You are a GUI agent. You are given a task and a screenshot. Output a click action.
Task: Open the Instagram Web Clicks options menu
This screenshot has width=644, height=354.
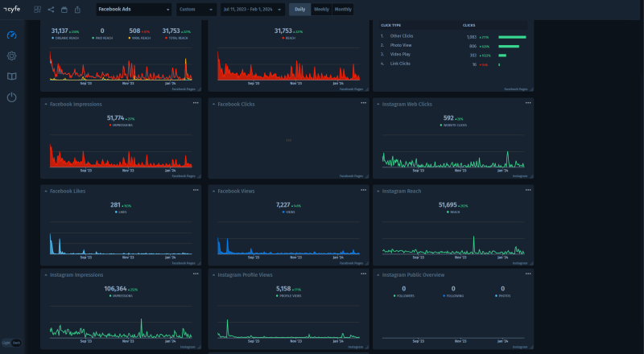point(528,103)
